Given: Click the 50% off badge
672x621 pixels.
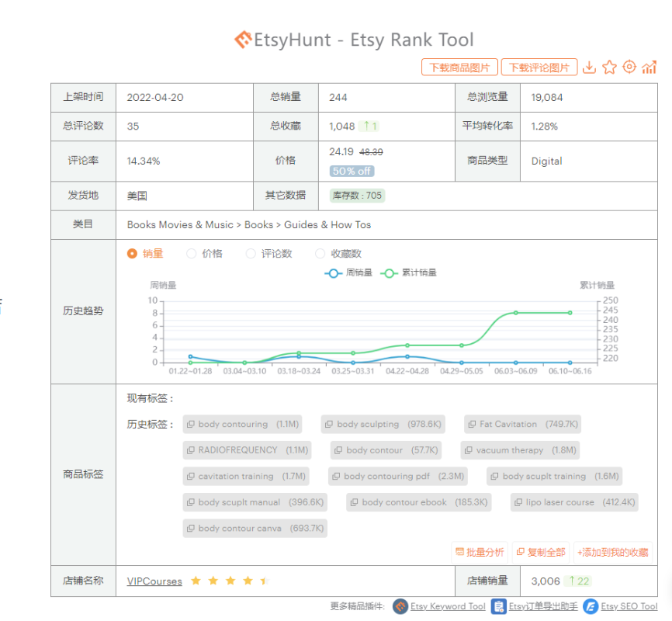Looking at the screenshot, I should [x=352, y=171].
